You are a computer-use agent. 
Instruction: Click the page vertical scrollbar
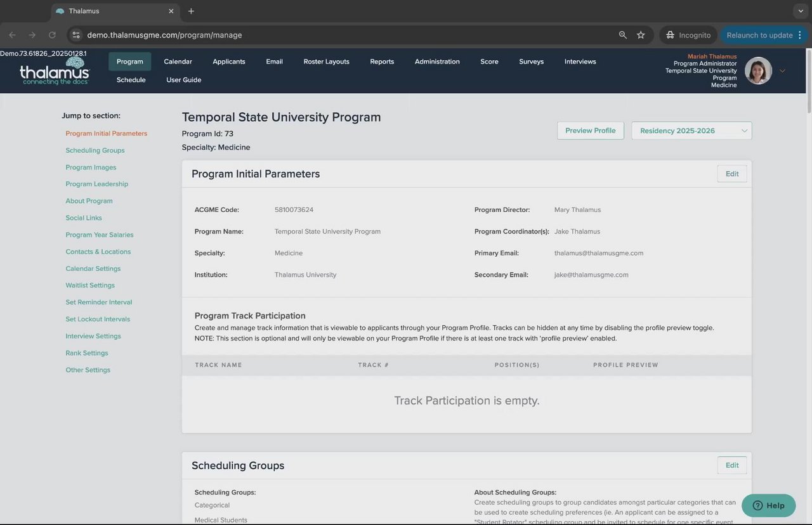(x=809, y=81)
